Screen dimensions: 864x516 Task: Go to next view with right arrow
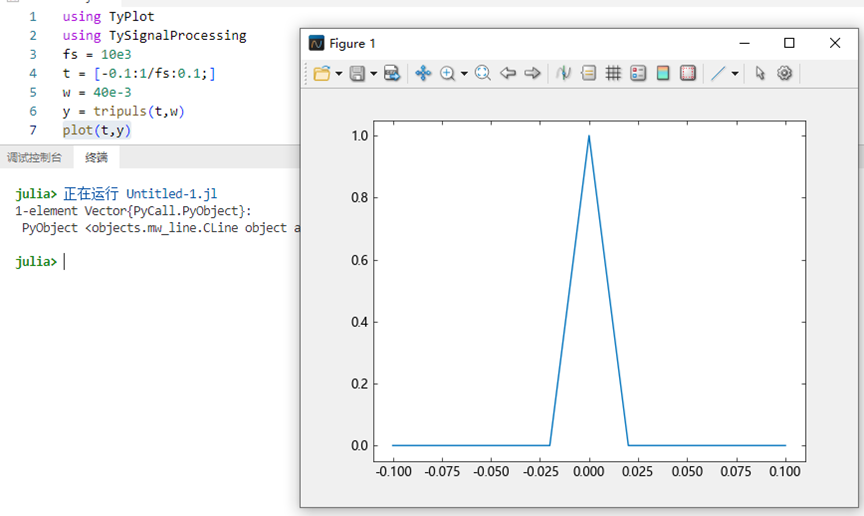coord(532,73)
